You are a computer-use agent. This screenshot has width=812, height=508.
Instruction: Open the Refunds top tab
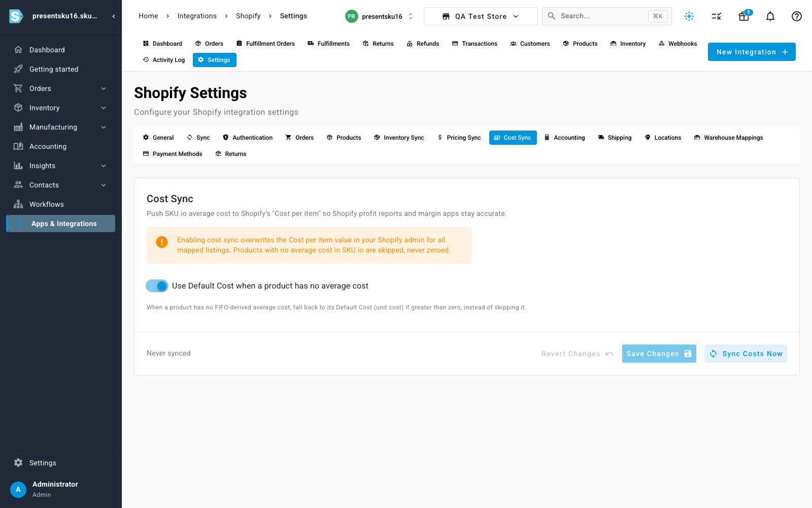[423, 44]
